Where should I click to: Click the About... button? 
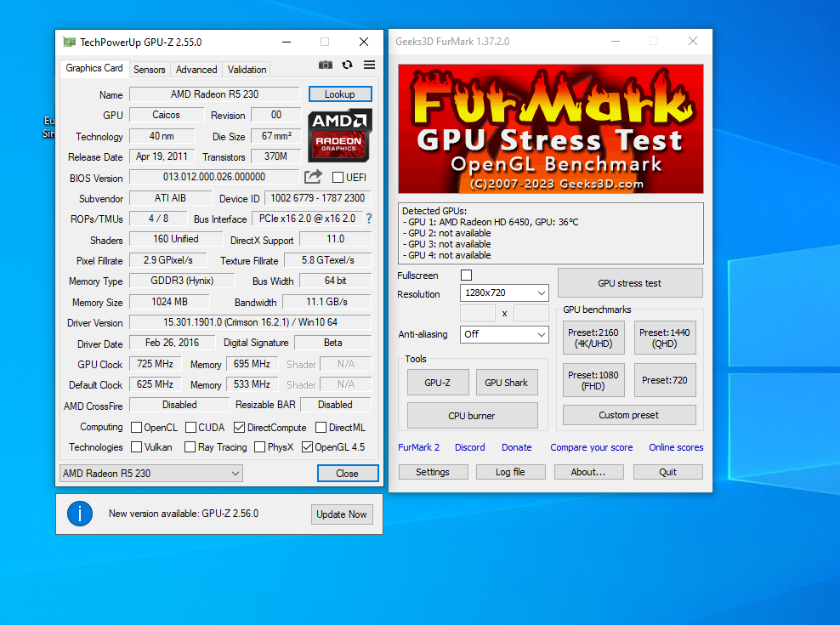coord(588,472)
